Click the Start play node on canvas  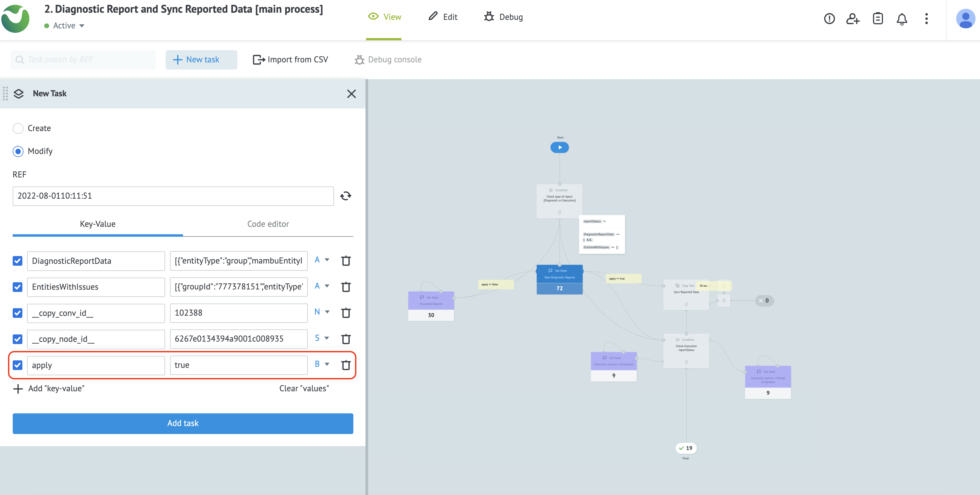pyautogui.click(x=560, y=148)
